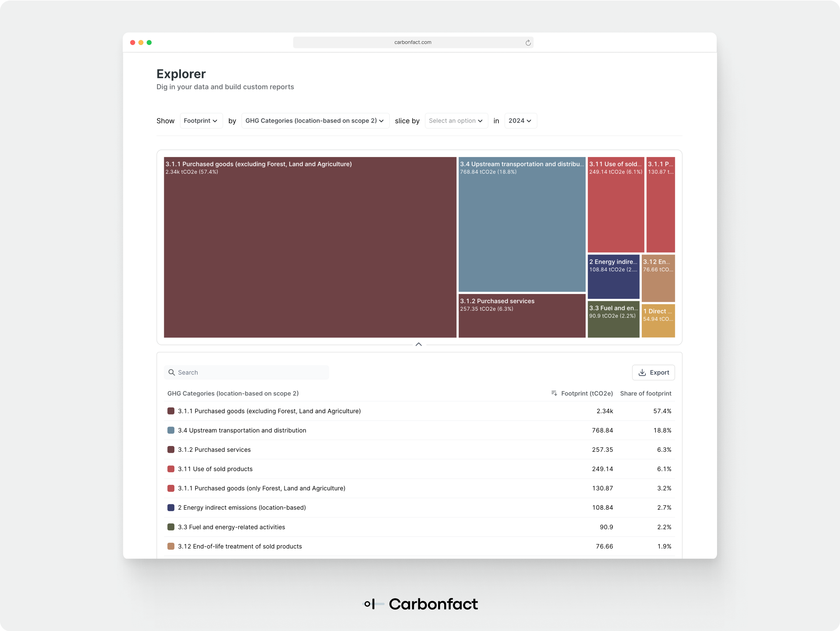Viewport: 840px width, 631px height.
Task: Select the '1 Direct' emissions treemap block
Action: pos(658,320)
